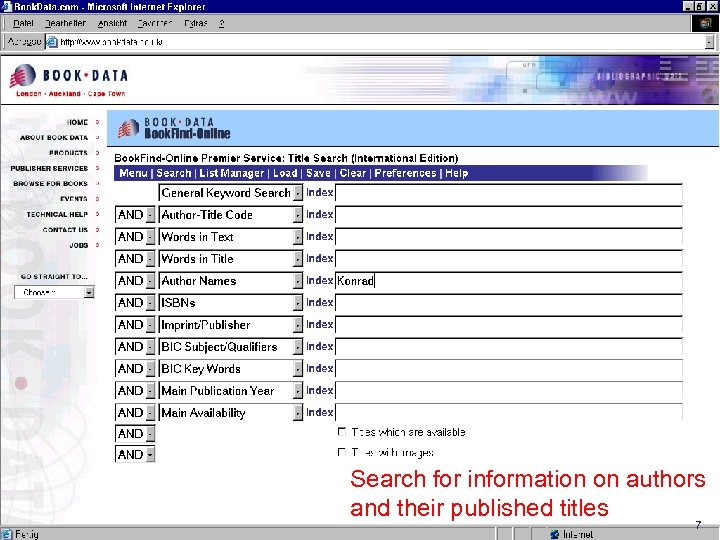Image resolution: width=720 pixels, height=540 pixels.
Task: Open the Extras menu
Action: [x=196, y=23]
